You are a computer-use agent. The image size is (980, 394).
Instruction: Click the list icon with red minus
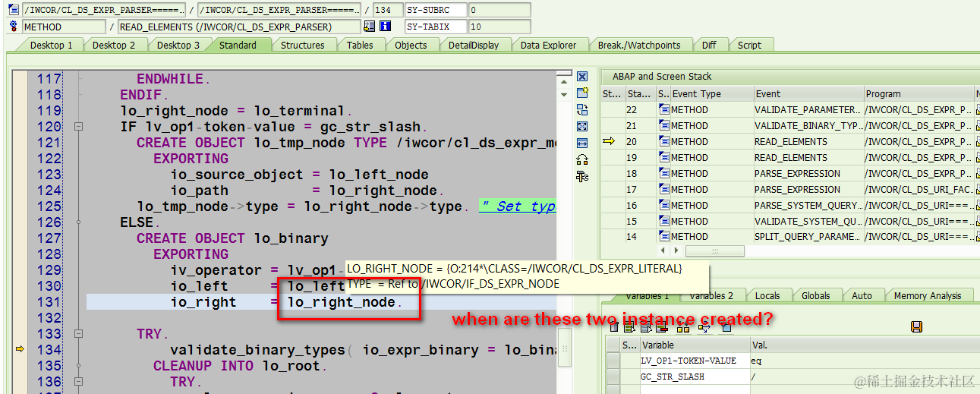pyautogui.click(x=662, y=327)
